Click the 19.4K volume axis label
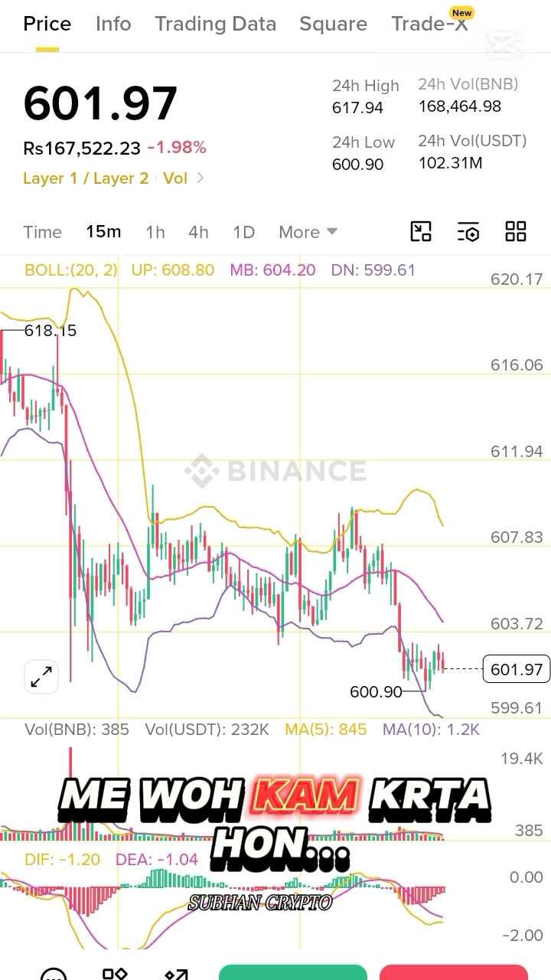 coord(522,759)
